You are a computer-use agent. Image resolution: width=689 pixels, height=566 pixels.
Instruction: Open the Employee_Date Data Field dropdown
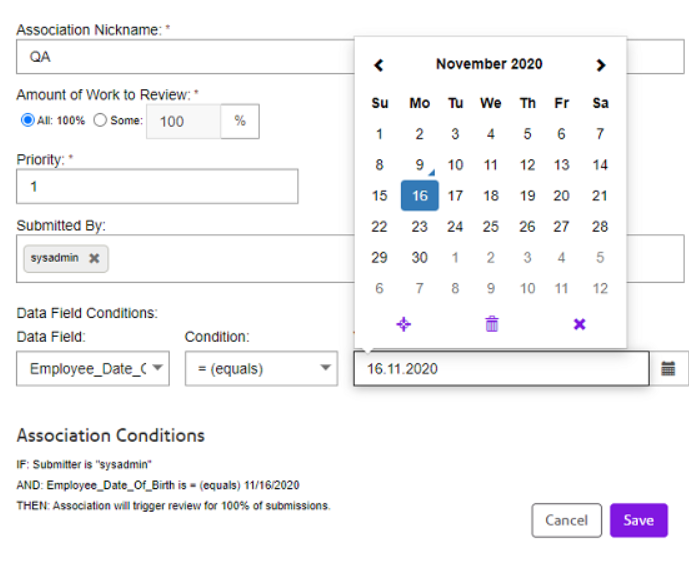point(93,368)
